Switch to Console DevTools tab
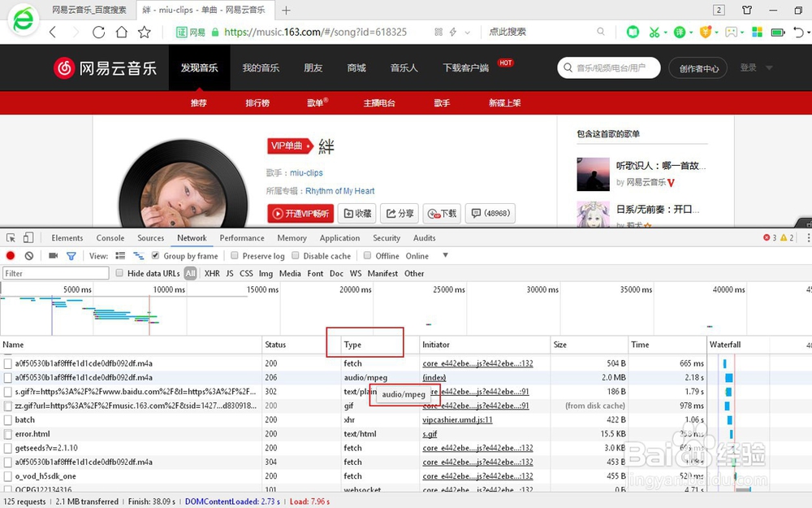 pyautogui.click(x=110, y=238)
